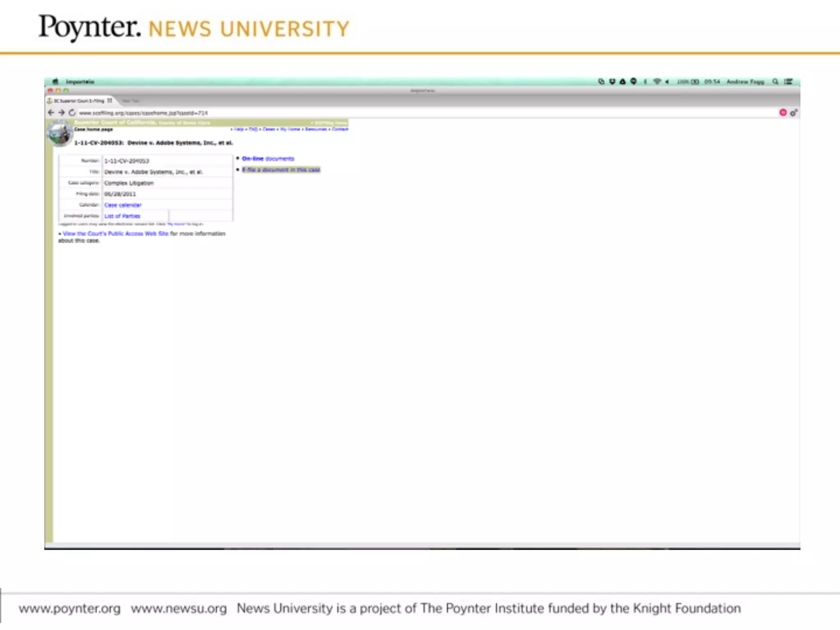Open the Andrew Fogg user menu

745,82
